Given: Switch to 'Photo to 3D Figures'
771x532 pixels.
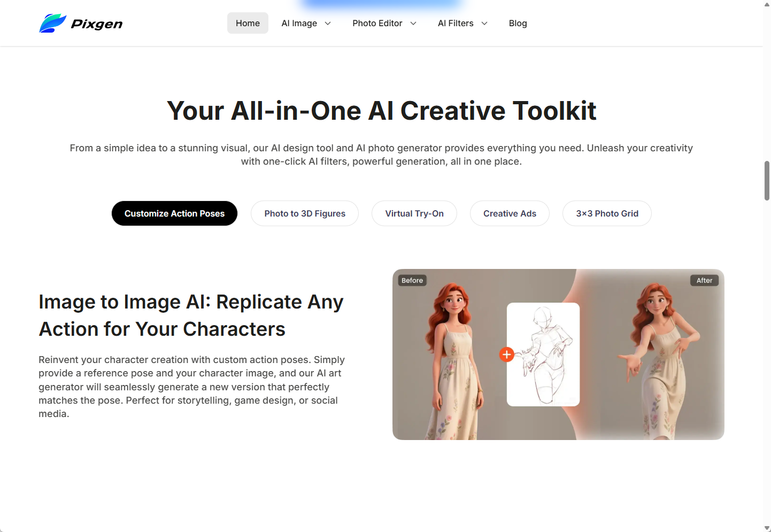Looking at the screenshot, I should 304,213.
